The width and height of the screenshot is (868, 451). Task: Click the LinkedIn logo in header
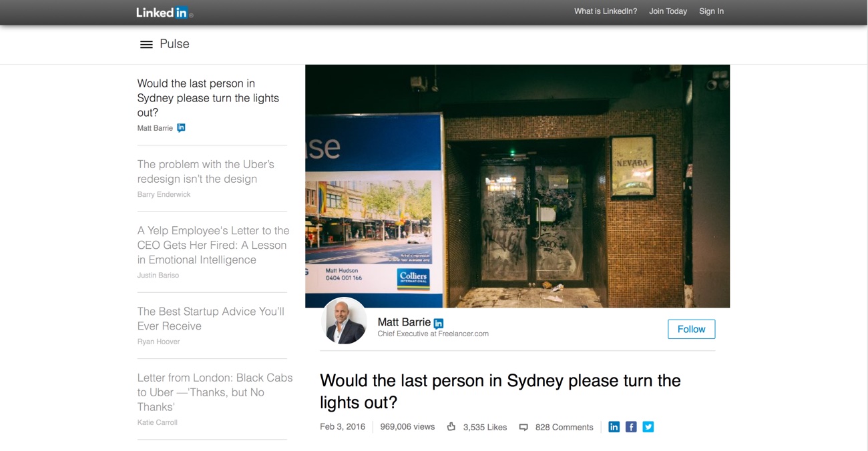coord(164,12)
